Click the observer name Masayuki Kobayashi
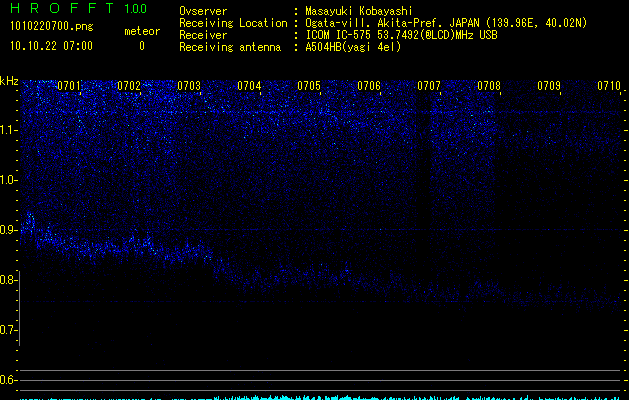629x400 pixels. (359, 11)
